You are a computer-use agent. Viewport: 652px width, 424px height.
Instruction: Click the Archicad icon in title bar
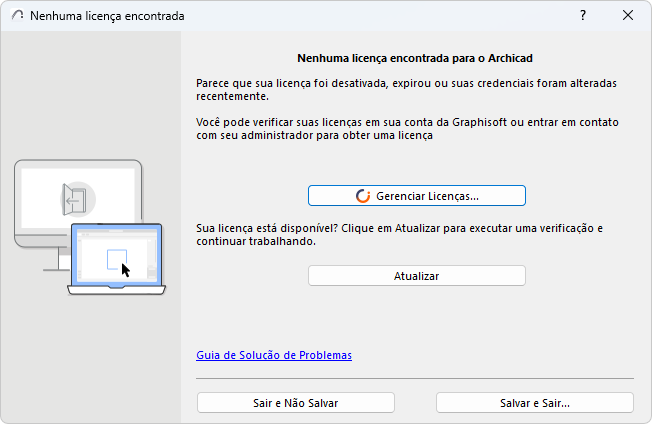(x=17, y=15)
